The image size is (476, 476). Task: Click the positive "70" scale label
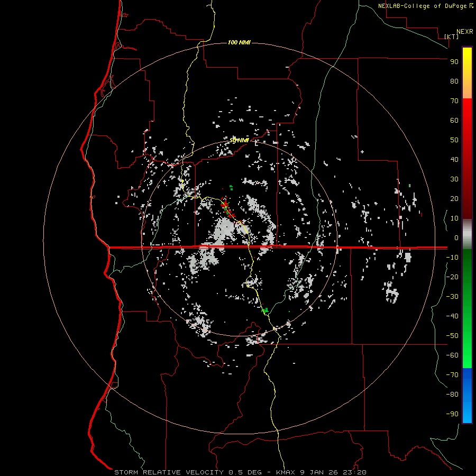(454, 101)
